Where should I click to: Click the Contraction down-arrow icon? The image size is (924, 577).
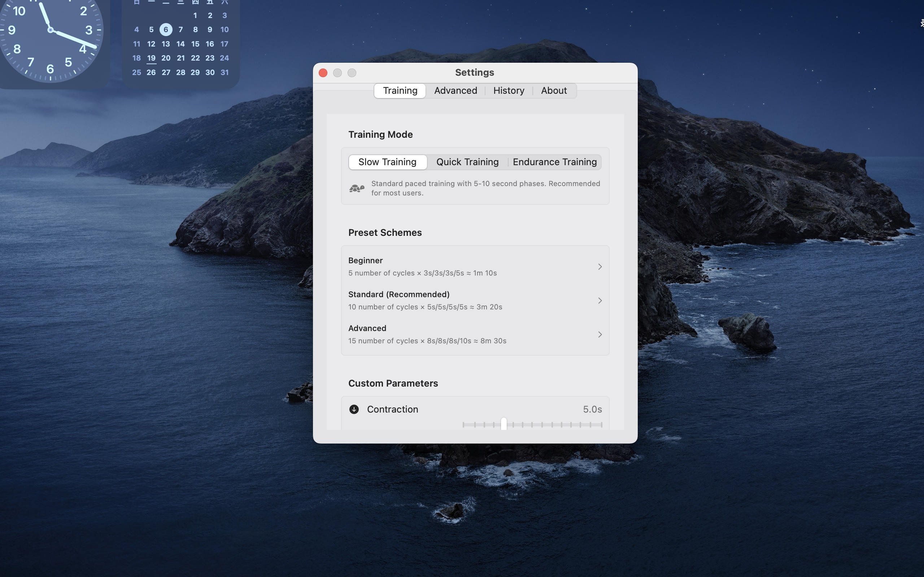click(x=354, y=409)
